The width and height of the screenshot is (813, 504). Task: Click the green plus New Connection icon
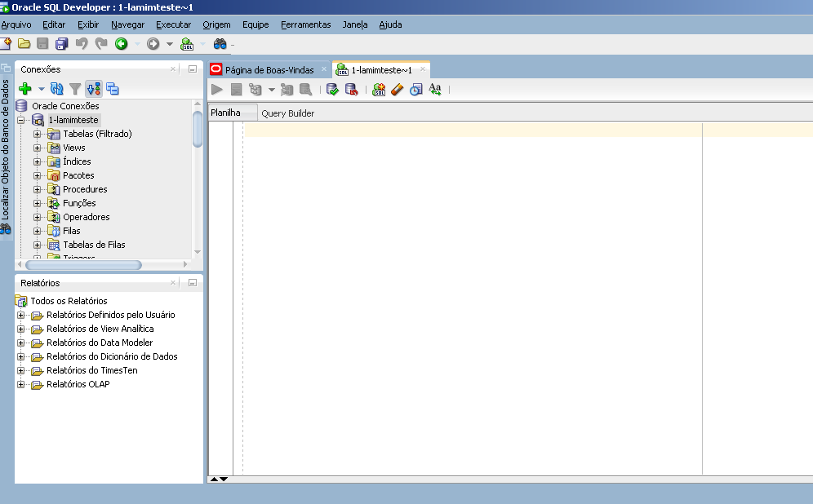point(24,89)
